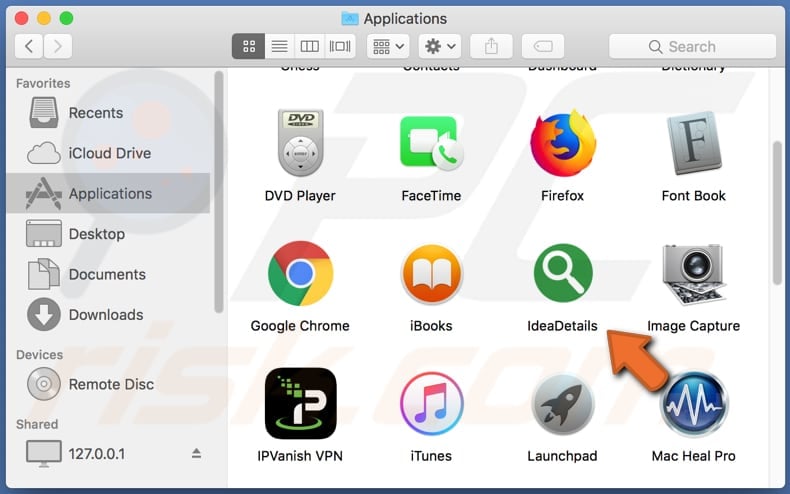This screenshot has width=790, height=494.
Task: Click the Mac Heal Pro label text
Action: tap(694, 456)
